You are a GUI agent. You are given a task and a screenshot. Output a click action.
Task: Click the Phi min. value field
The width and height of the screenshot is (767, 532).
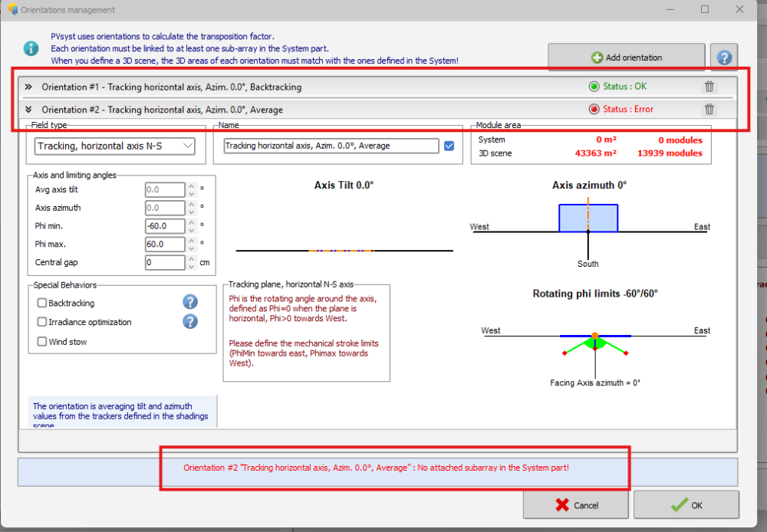tap(164, 226)
